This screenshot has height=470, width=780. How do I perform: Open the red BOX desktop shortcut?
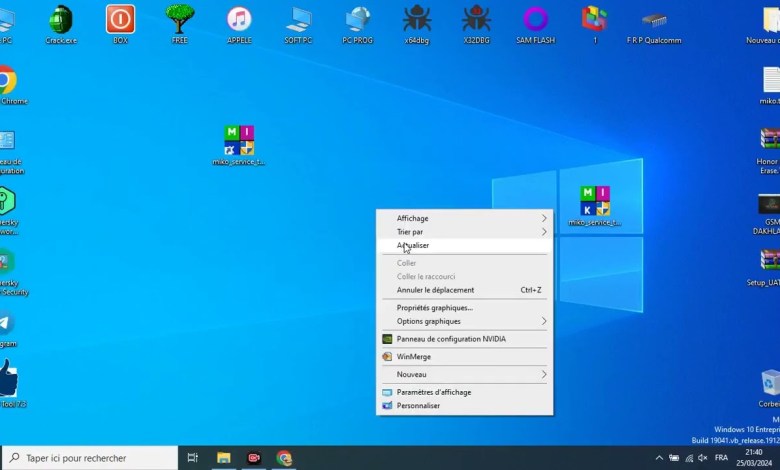[120, 20]
